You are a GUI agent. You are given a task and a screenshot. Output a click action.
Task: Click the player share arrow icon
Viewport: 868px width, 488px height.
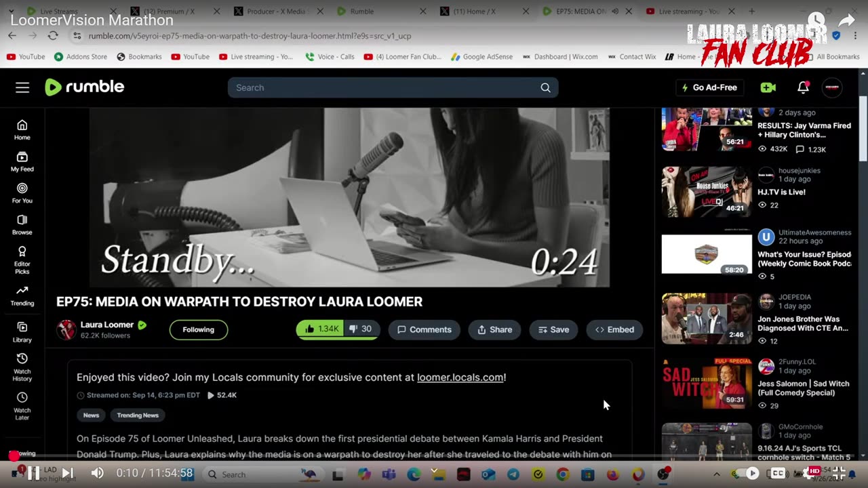[x=846, y=21]
